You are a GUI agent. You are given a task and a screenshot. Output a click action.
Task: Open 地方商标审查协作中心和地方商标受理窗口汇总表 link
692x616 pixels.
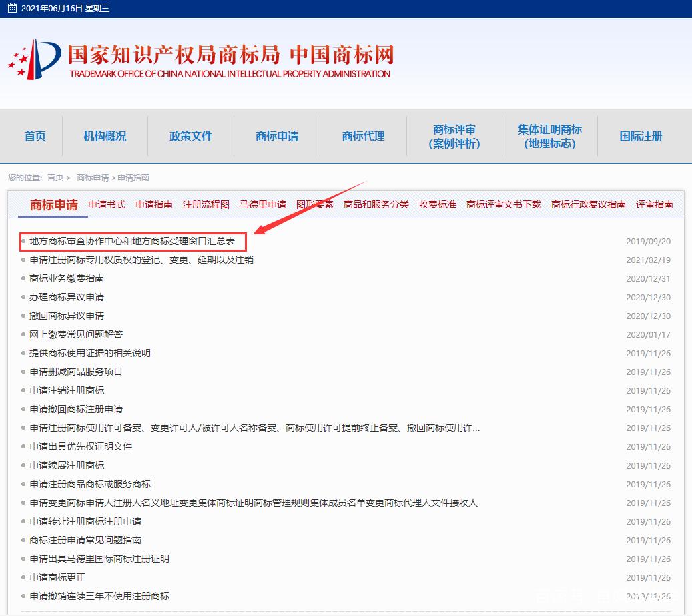[132, 241]
